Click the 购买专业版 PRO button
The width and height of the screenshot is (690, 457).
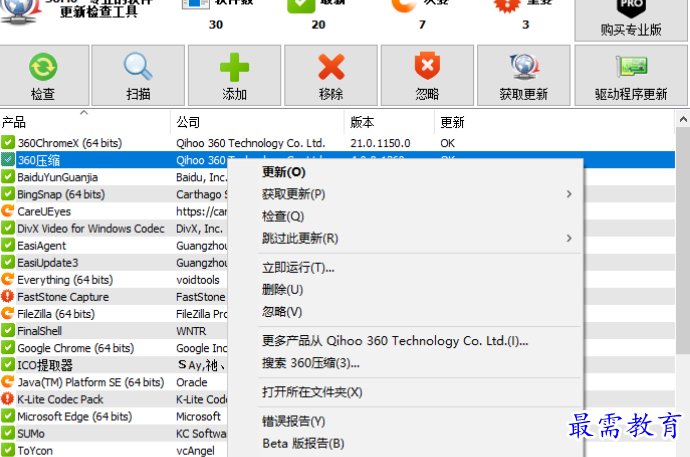[631, 20]
